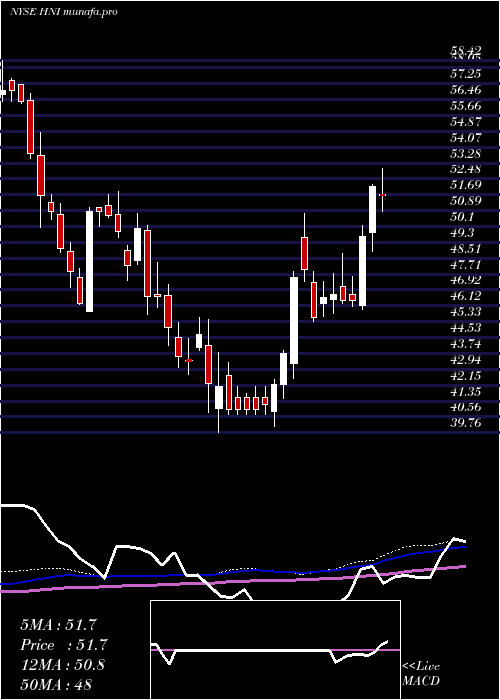Click the '<<Live MACD' label
The height and width of the screenshot is (700, 500).
[x=421, y=674]
